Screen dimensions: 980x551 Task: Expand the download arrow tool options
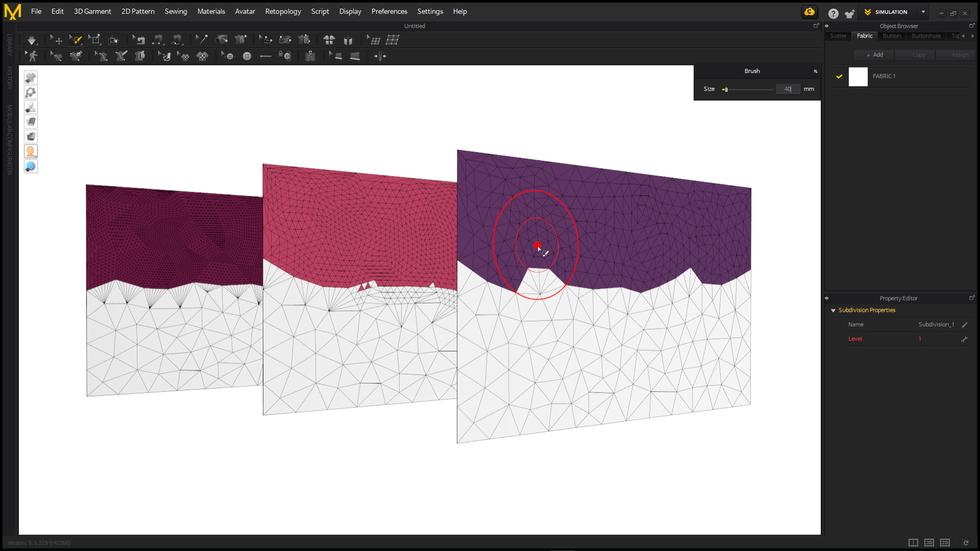click(x=32, y=39)
